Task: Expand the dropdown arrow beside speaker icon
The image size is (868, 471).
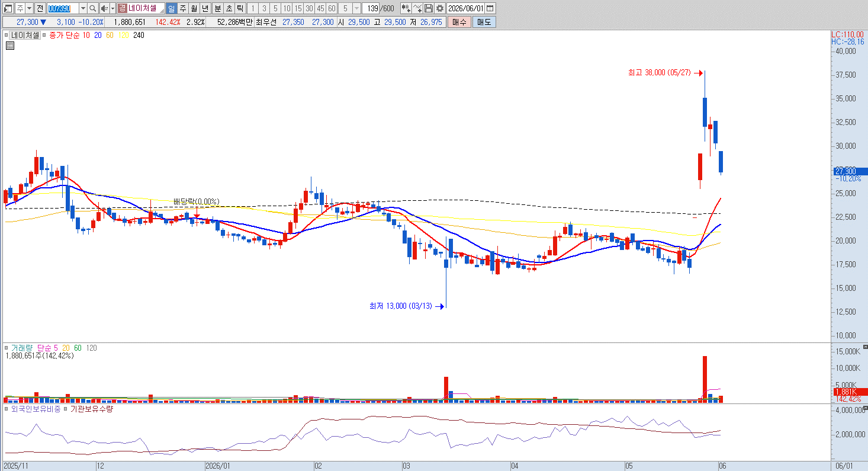Action: click(112, 8)
